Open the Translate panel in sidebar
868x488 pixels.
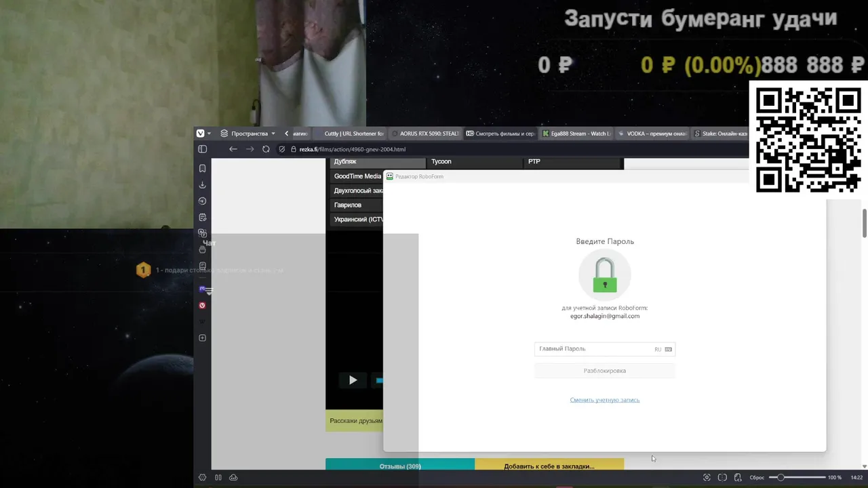202,233
